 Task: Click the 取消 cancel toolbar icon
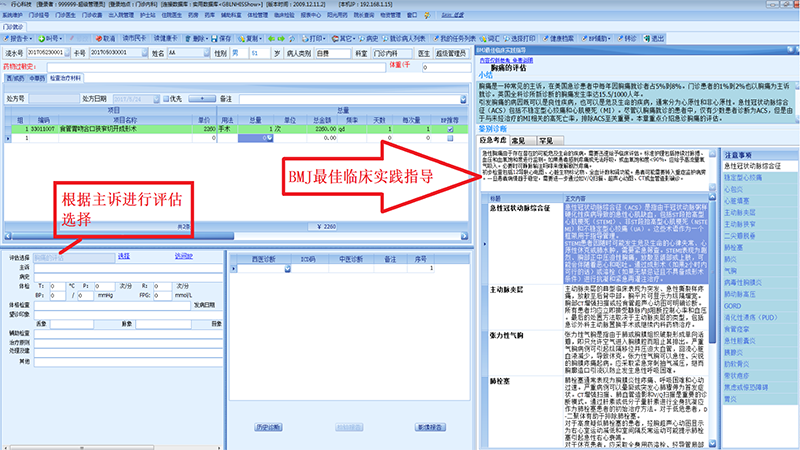click(x=99, y=39)
